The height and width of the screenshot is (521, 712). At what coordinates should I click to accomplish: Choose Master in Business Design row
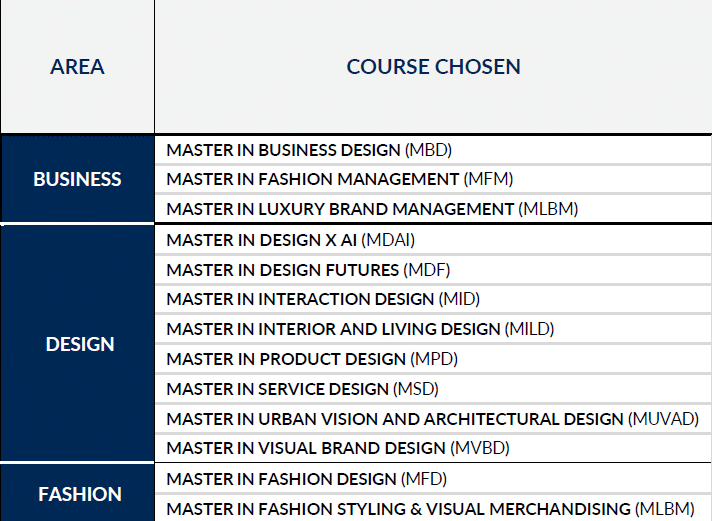tap(309, 150)
